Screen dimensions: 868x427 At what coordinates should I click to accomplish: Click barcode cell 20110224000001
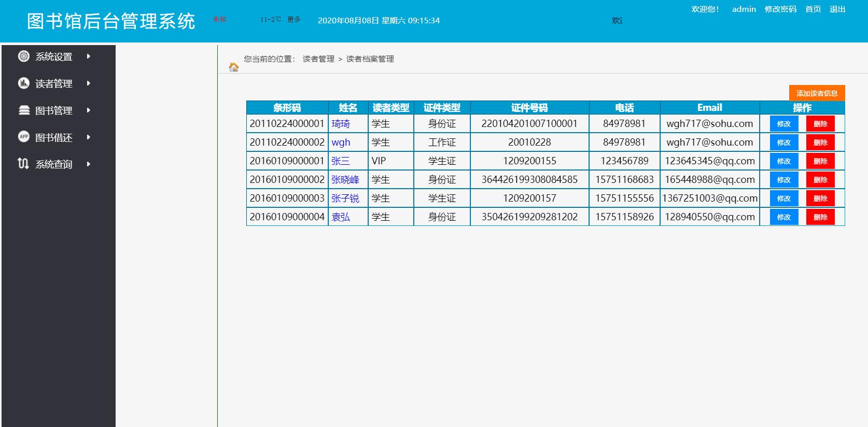point(287,124)
